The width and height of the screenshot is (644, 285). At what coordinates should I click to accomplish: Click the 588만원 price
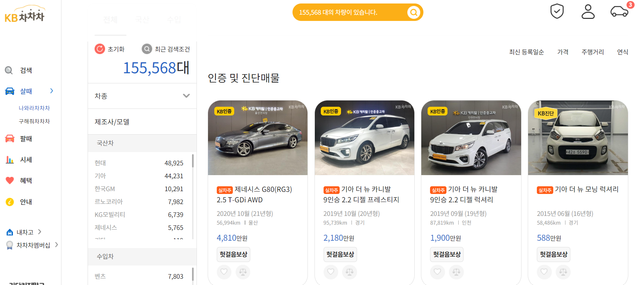pos(549,238)
